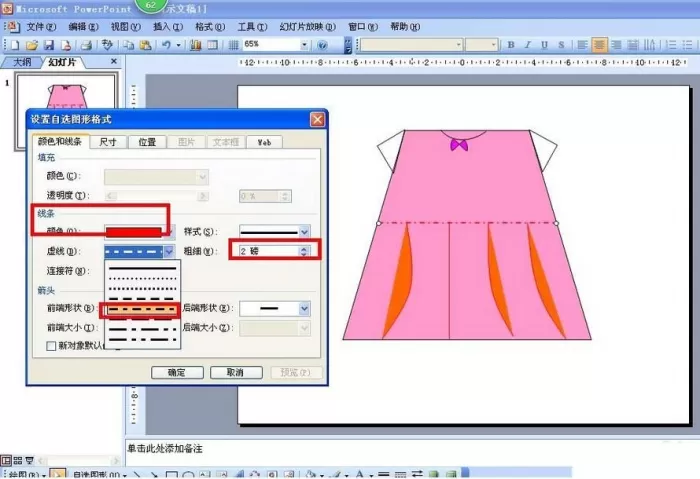Image resolution: width=700 pixels, height=479 pixels.
Task: Toggle Align Right
Action: pos(616,45)
